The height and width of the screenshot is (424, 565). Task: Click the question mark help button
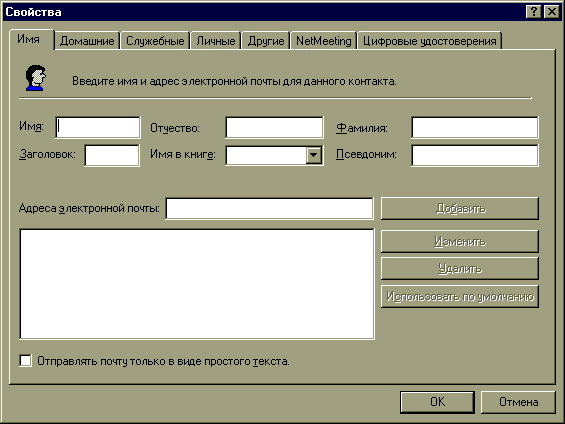click(534, 12)
